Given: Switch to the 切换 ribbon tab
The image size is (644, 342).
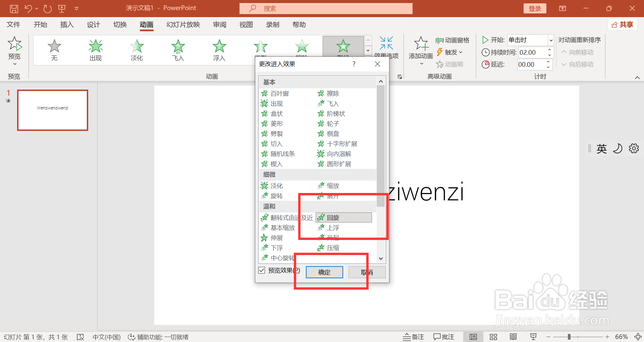Looking at the screenshot, I should click(x=120, y=25).
